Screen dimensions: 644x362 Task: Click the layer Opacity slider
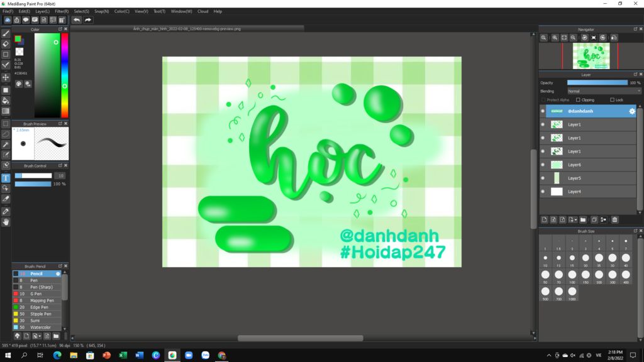point(597,82)
